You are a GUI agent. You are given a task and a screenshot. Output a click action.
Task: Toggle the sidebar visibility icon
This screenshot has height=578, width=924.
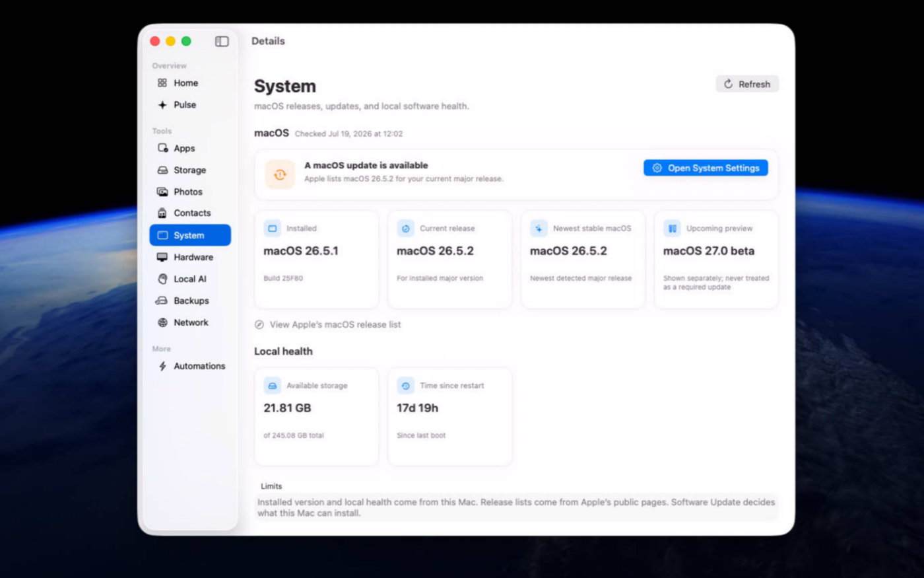[x=222, y=42]
